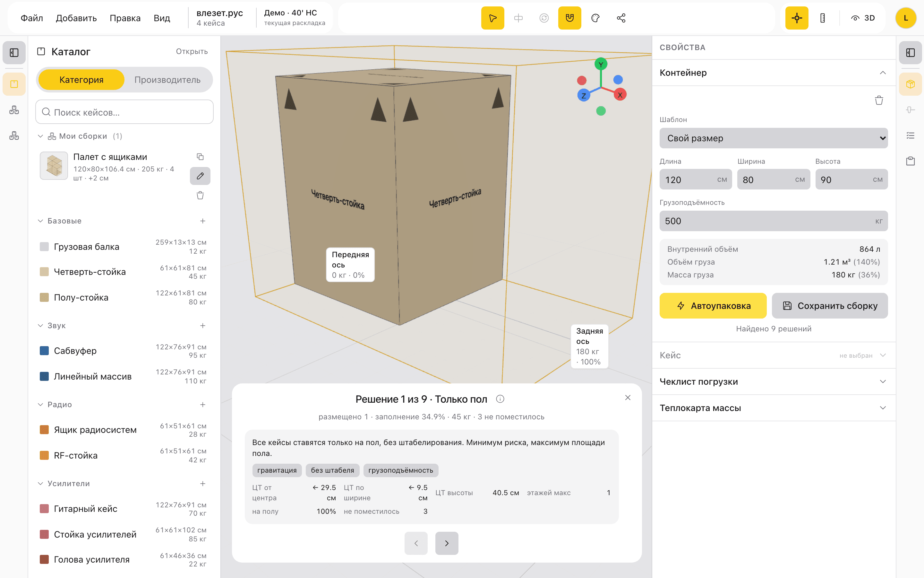Add a case to the Звук category
This screenshot has height=578, width=924.
click(203, 326)
